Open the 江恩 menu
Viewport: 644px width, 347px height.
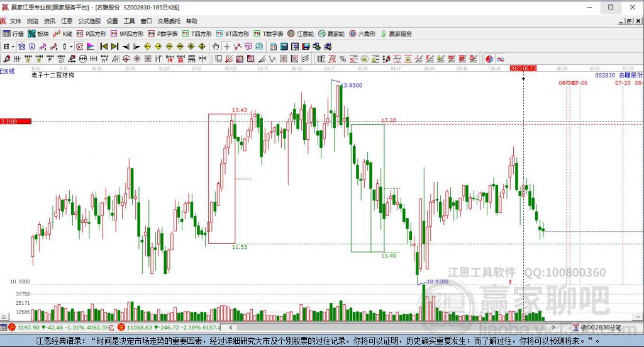[x=67, y=21]
